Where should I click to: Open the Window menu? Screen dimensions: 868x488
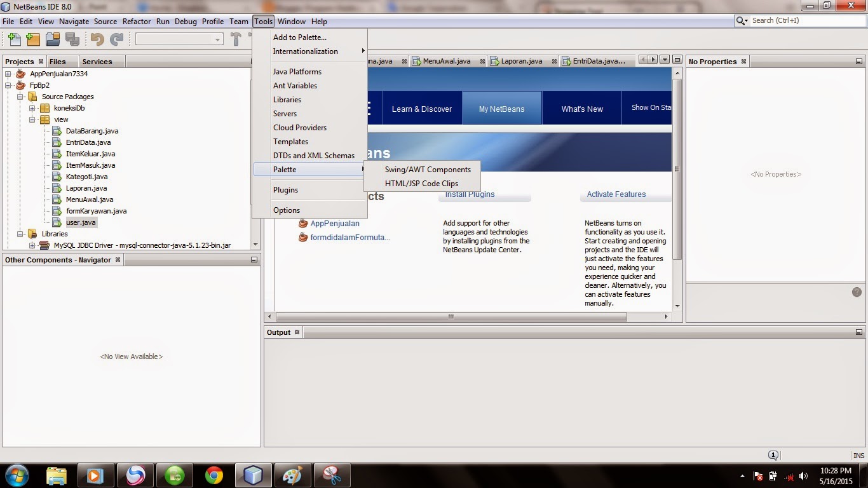292,21
